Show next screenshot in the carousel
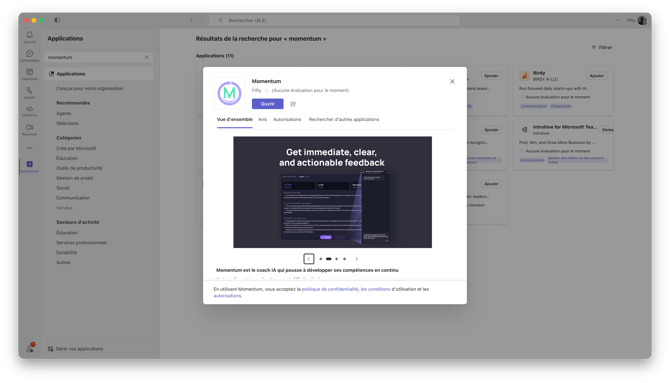This screenshot has height=383, width=670. coord(356,259)
